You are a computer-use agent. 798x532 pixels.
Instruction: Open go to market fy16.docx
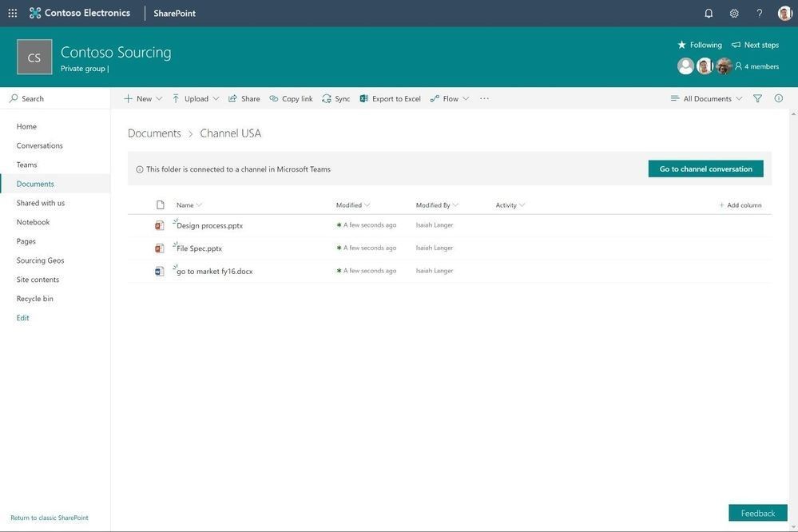tap(214, 272)
